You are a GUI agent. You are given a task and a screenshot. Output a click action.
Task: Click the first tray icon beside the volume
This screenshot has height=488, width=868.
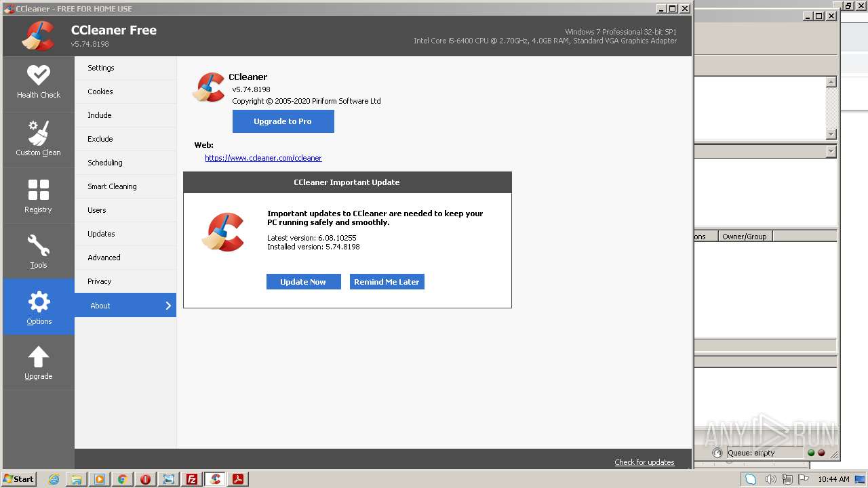coord(751,479)
